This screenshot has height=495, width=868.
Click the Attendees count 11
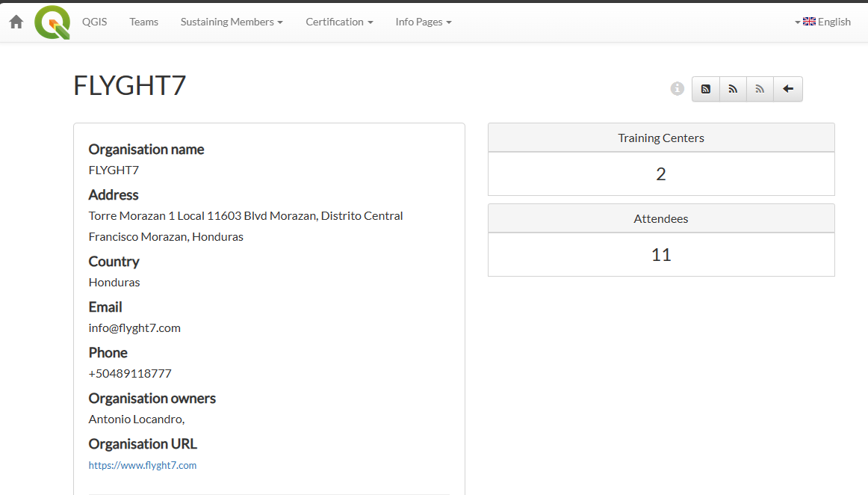coord(661,254)
